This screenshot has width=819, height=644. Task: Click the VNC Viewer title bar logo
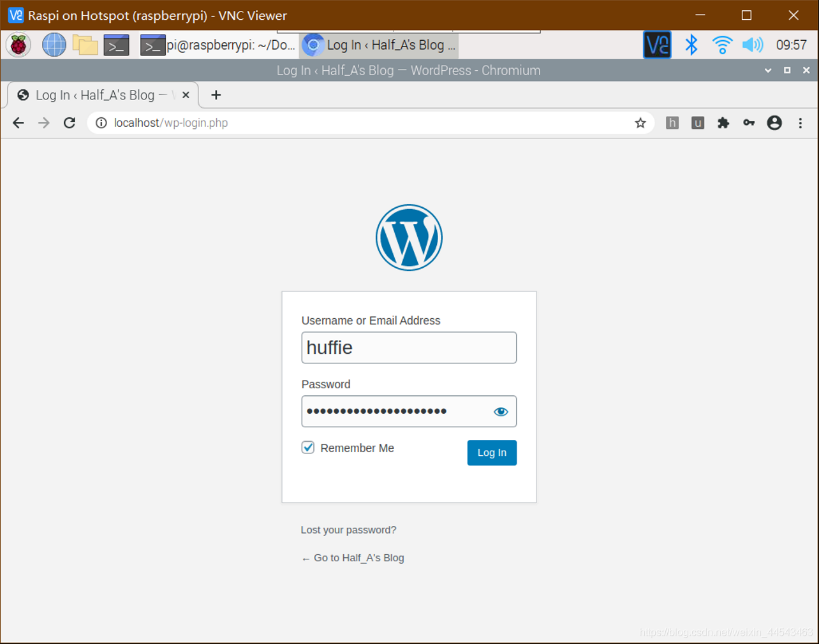(x=15, y=15)
